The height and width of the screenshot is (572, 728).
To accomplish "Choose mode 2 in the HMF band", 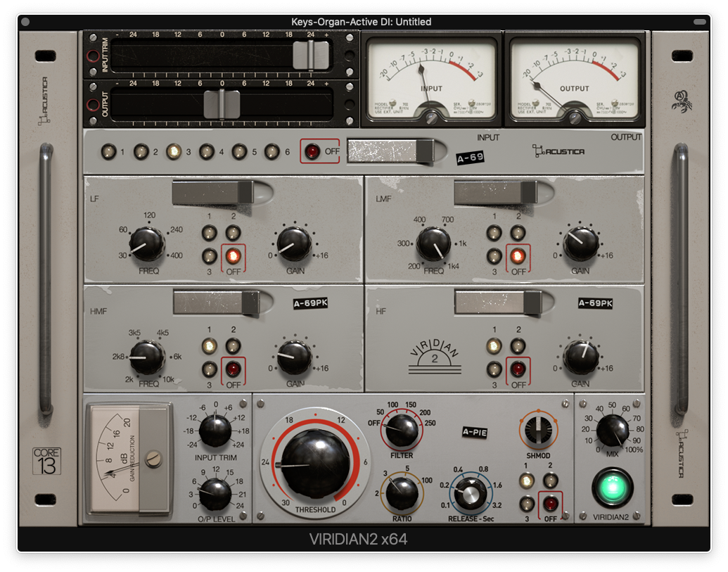I will (233, 346).
